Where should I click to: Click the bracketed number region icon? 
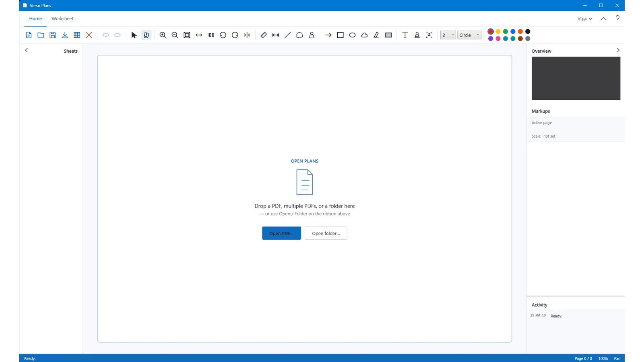[429, 35]
